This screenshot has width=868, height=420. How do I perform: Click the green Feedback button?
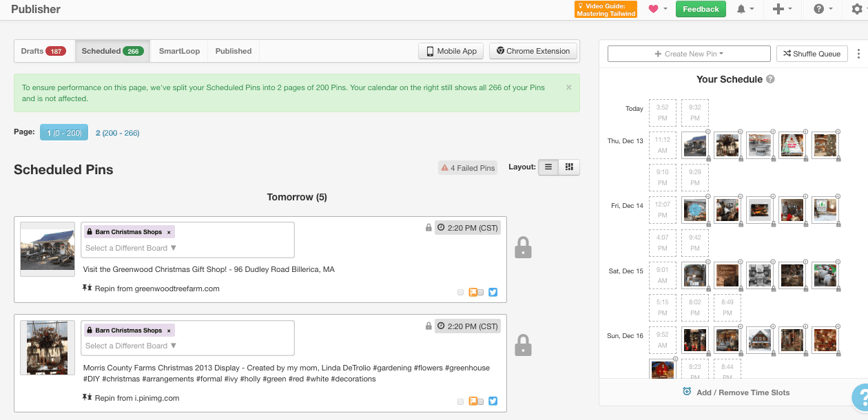click(701, 9)
